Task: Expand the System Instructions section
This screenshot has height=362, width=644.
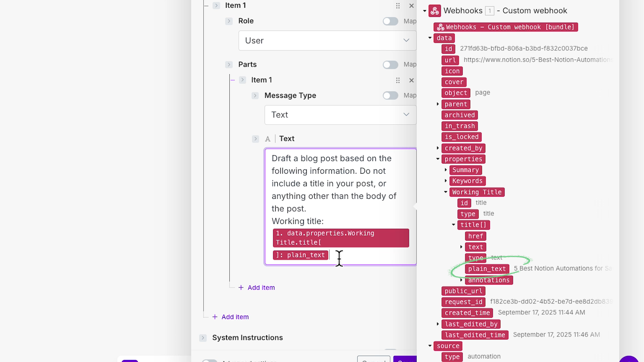Action: coord(203,338)
